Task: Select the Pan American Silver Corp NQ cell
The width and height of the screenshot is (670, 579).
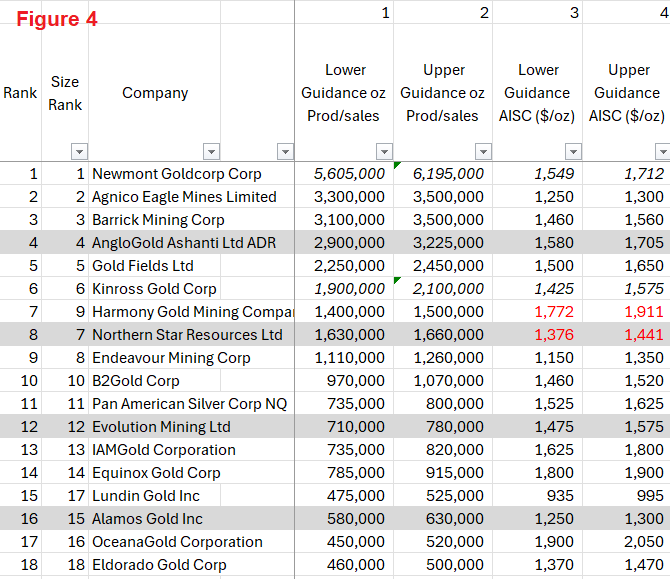Action: 191,404
